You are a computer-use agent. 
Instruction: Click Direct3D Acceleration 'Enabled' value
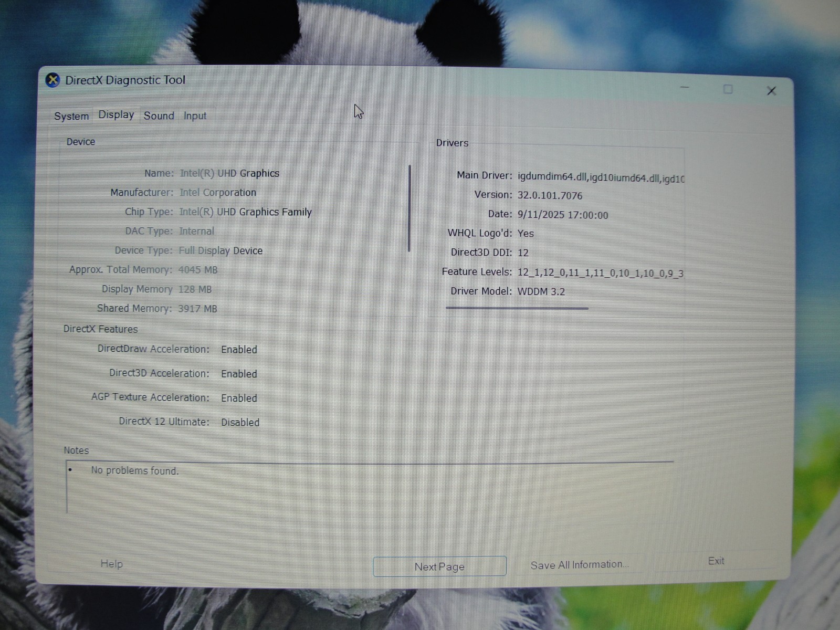click(239, 374)
